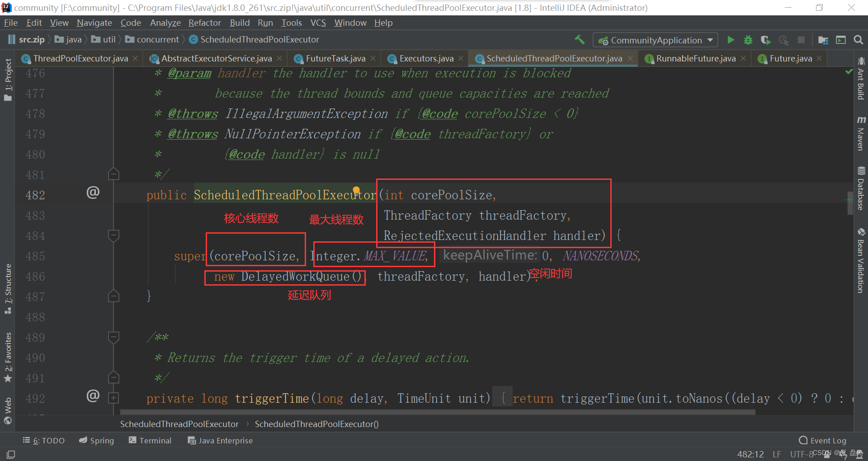This screenshot has width=868, height=461.
Task: Open the Project Structure icon
Action: [x=823, y=40]
